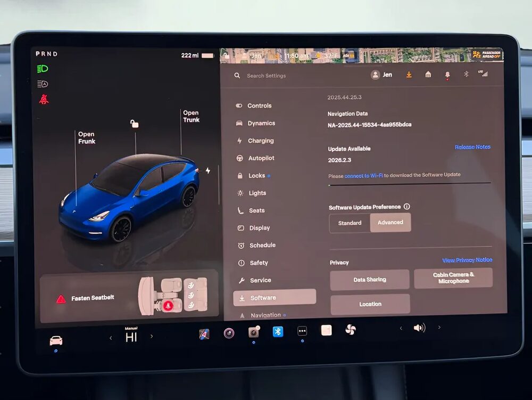Click the Release Notes link
Image resolution: width=532 pixels, height=400 pixels.
[x=472, y=147]
